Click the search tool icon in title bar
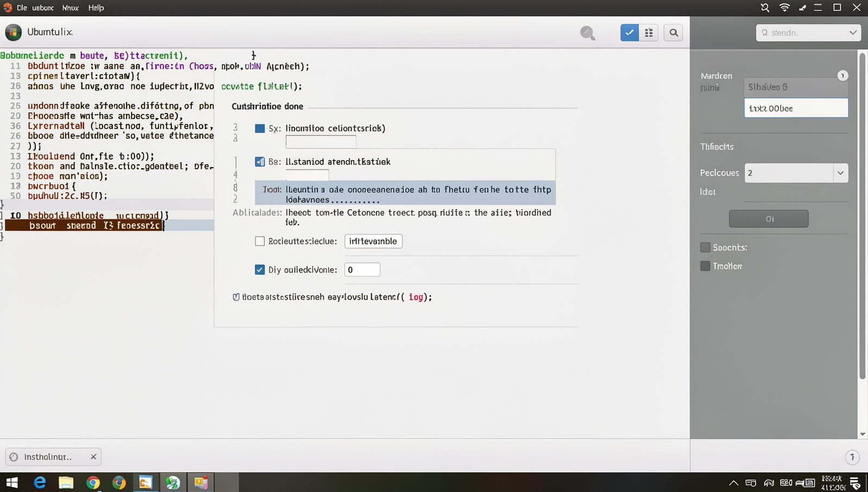This screenshot has height=492, width=868. tap(765, 8)
